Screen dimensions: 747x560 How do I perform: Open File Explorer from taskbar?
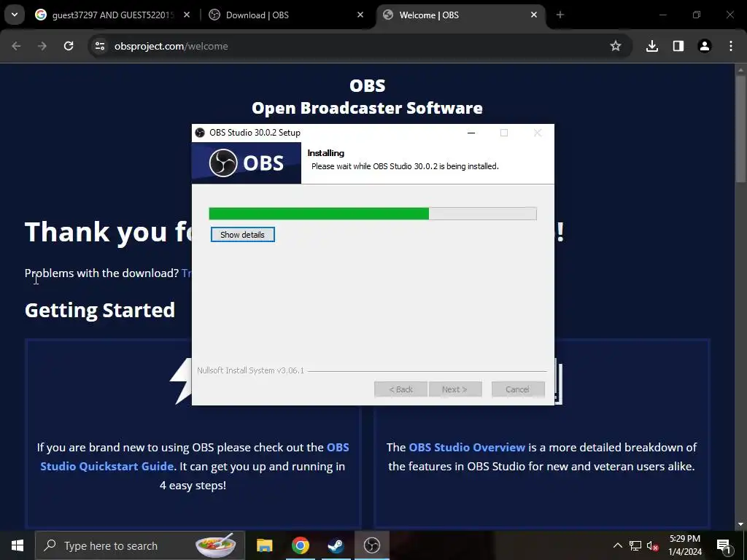[x=264, y=545]
